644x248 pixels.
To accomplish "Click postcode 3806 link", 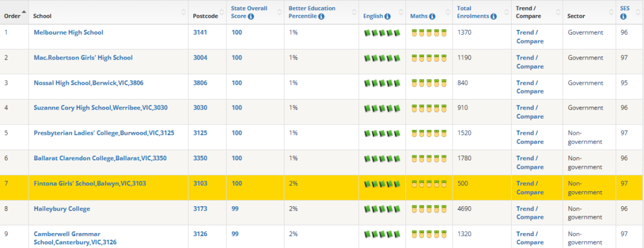I will coord(200,83).
